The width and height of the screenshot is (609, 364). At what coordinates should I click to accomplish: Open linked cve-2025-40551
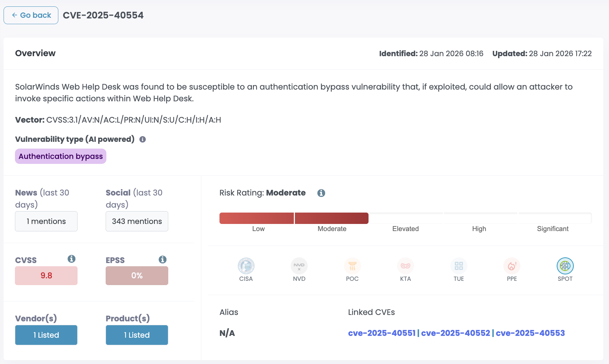[382, 333]
